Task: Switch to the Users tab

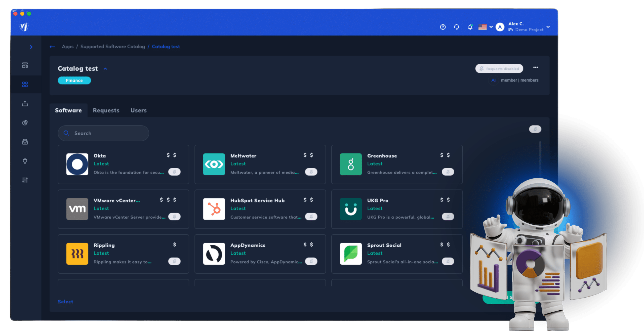Action: pyautogui.click(x=139, y=110)
